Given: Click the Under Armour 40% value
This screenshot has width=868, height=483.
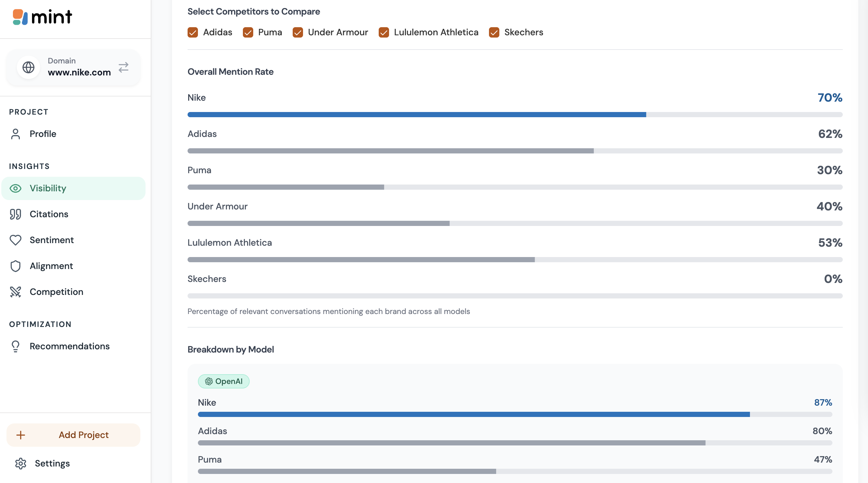Looking at the screenshot, I should pyautogui.click(x=829, y=207).
